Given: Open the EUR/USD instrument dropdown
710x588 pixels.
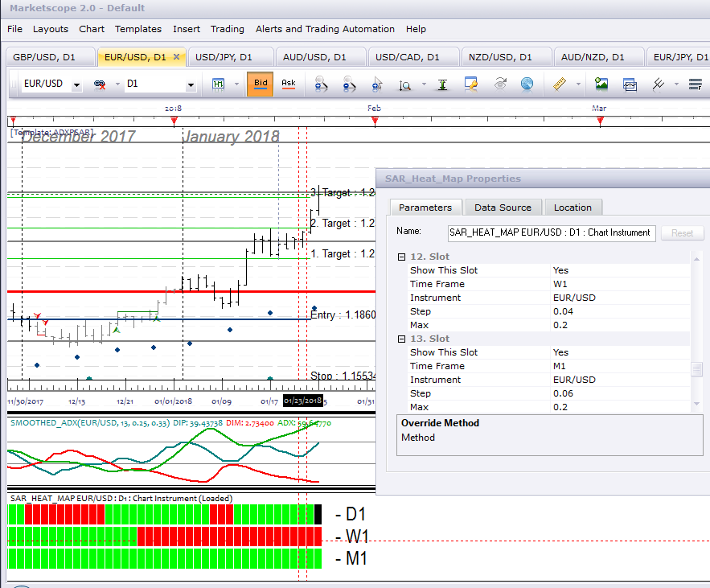Looking at the screenshot, I should point(77,84).
